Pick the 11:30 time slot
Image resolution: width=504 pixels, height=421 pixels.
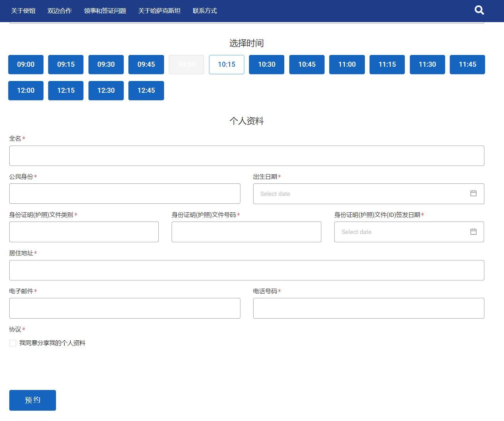click(427, 65)
